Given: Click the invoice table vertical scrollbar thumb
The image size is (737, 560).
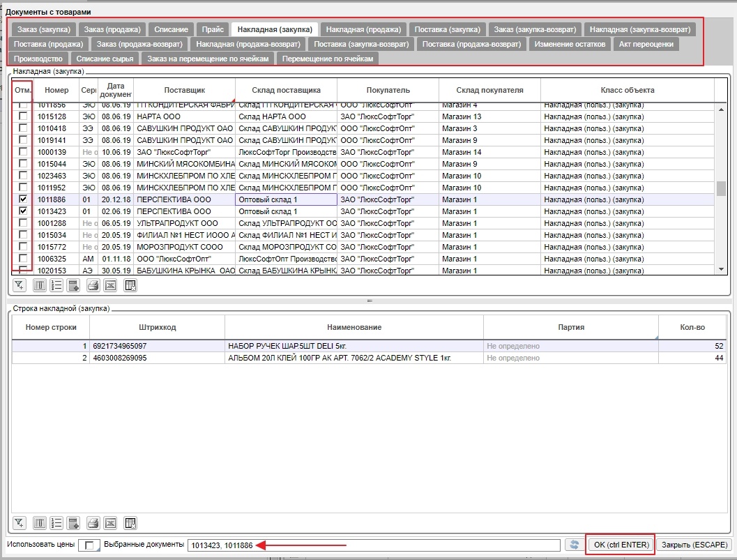Looking at the screenshot, I should click(x=721, y=189).
